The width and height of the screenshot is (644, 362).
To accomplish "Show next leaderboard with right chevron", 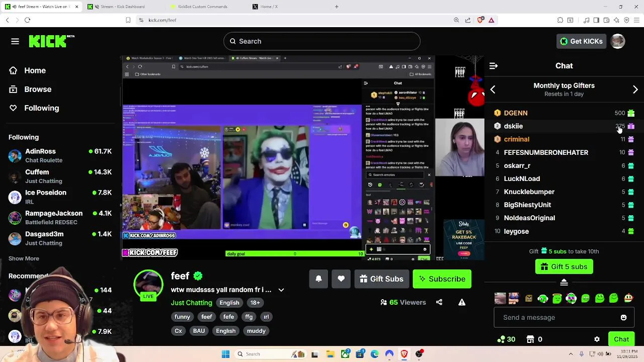I will [x=635, y=89].
